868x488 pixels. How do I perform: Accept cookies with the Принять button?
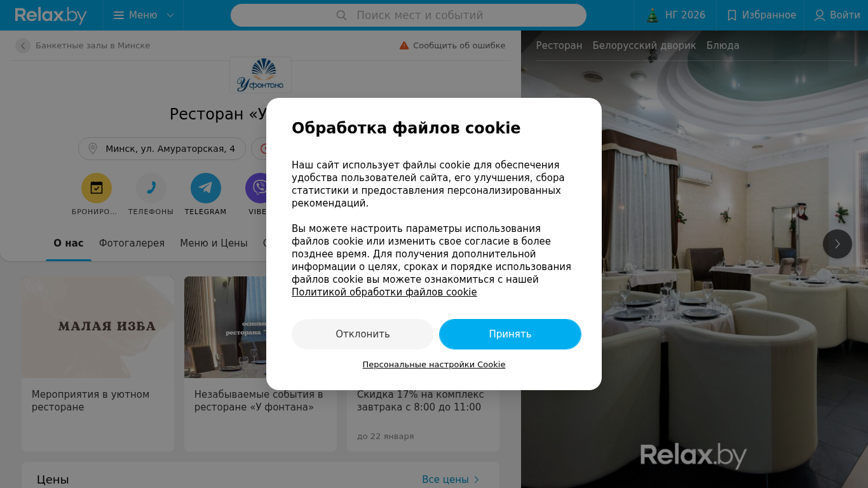coord(510,334)
